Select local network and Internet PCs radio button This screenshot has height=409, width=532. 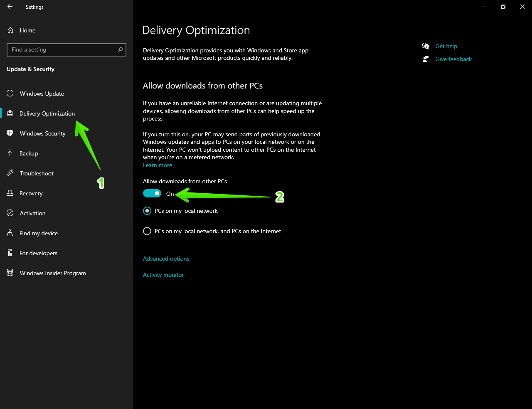[x=147, y=231]
